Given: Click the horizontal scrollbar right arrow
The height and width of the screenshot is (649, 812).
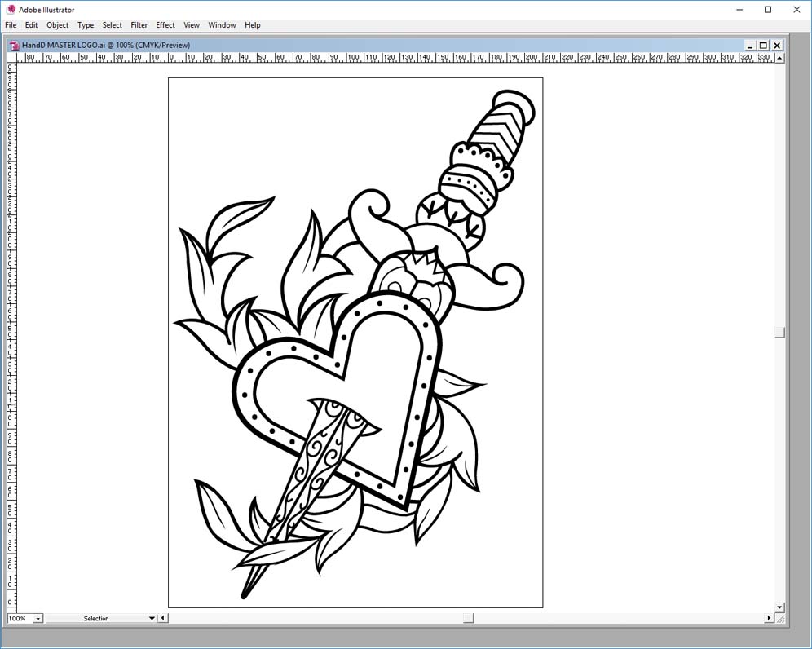Looking at the screenshot, I should [769, 618].
